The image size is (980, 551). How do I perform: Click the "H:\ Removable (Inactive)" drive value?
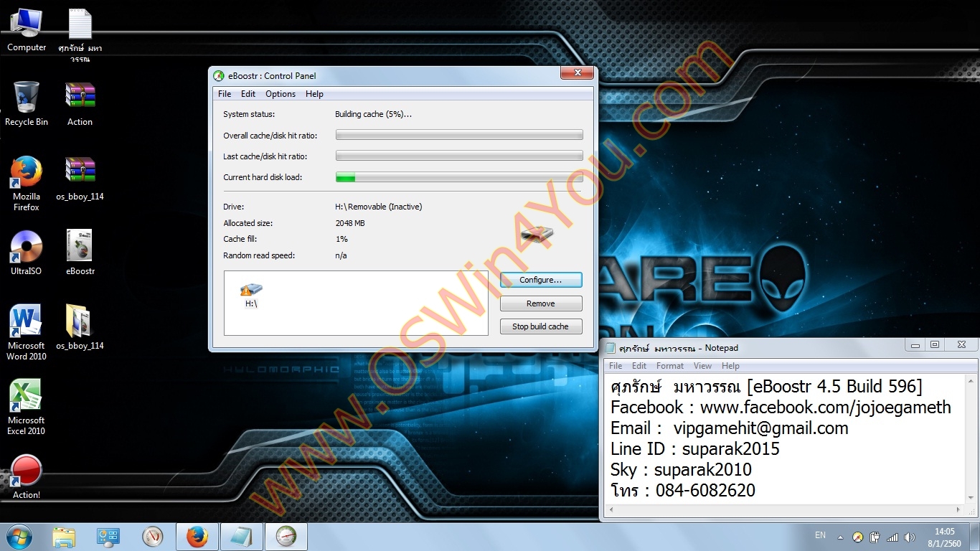click(379, 207)
